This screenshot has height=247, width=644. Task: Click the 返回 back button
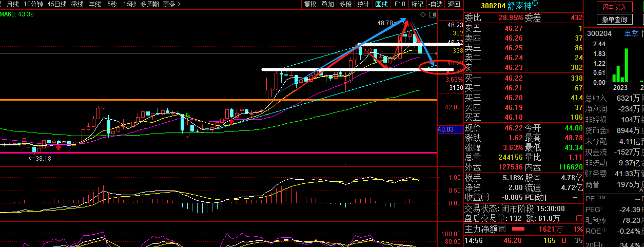454,4
